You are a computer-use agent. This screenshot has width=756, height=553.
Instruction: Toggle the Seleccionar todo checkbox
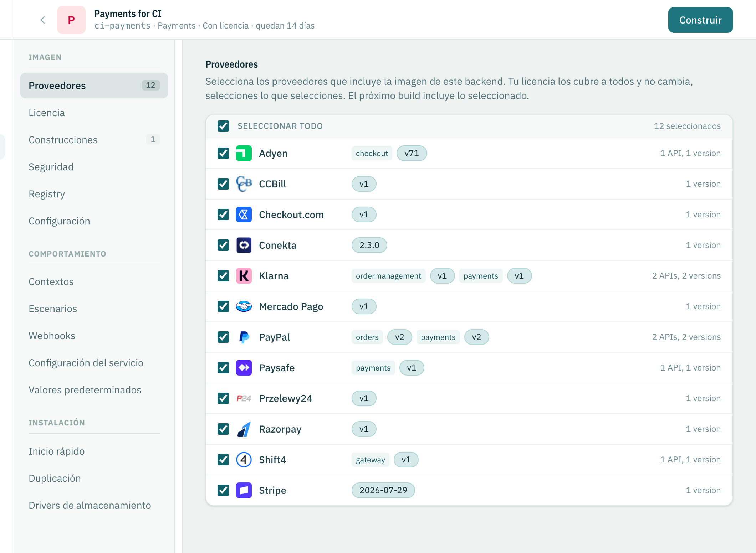point(223,126)
